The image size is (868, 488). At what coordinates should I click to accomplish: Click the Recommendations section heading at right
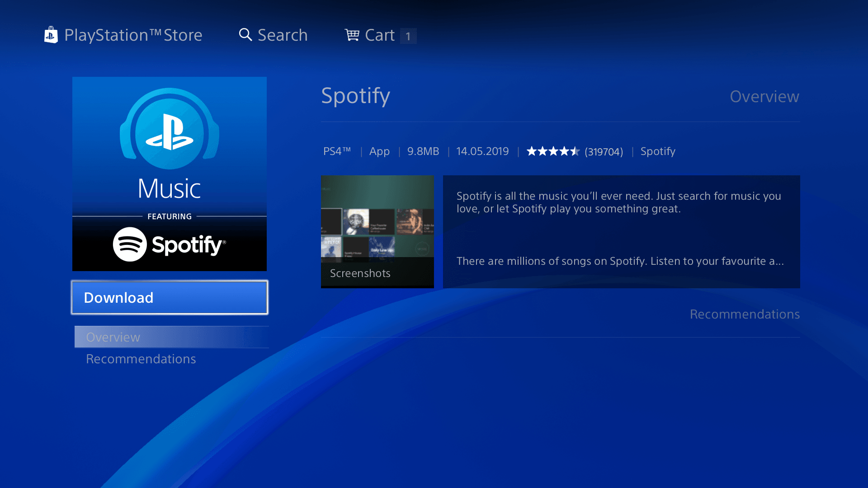pyautogui.click(x=745, y=314)
